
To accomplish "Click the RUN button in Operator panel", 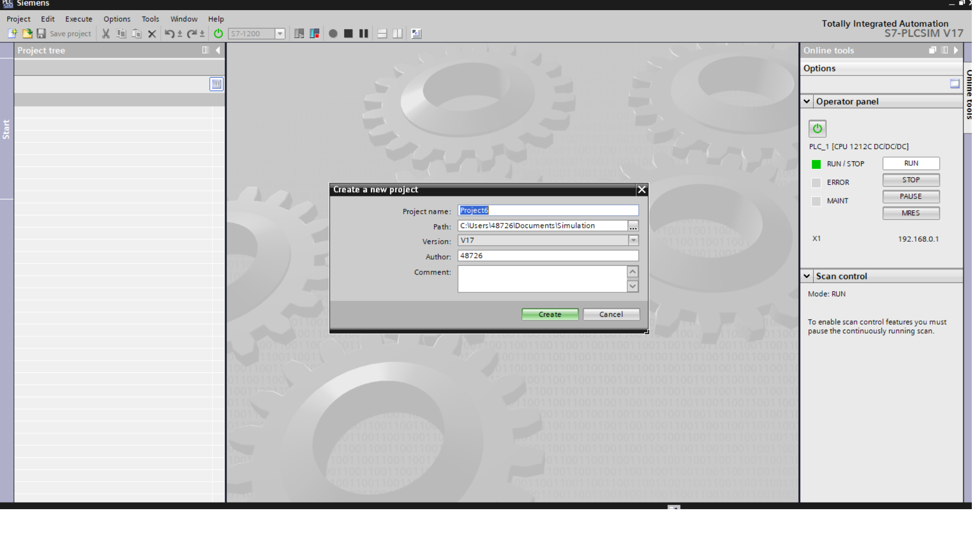I will coord(911,163).
